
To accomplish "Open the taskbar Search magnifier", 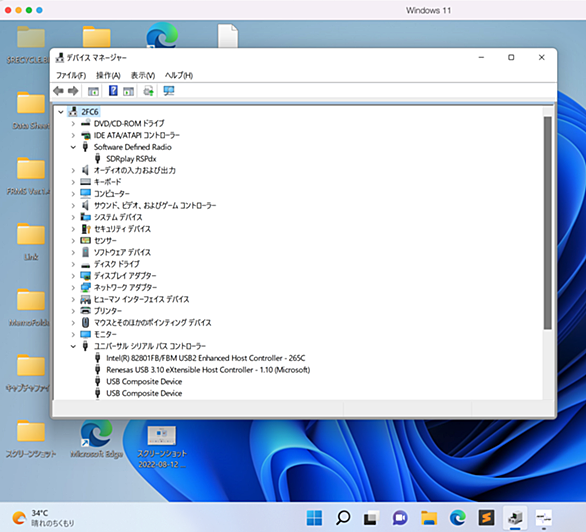I will coord(343,518).
